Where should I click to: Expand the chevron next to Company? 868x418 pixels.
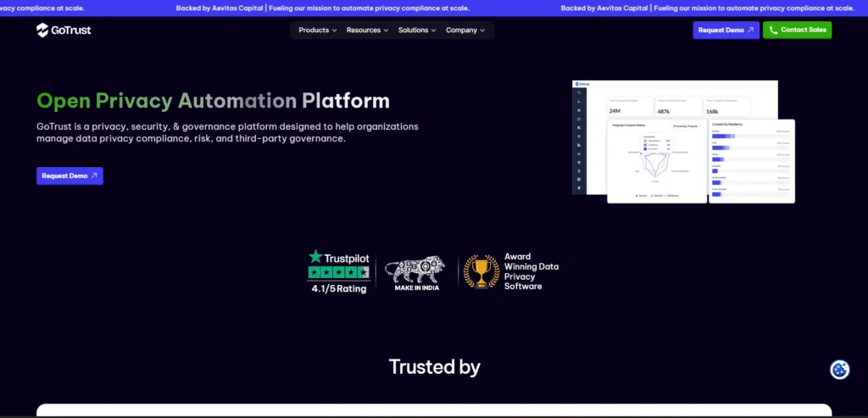482,31
